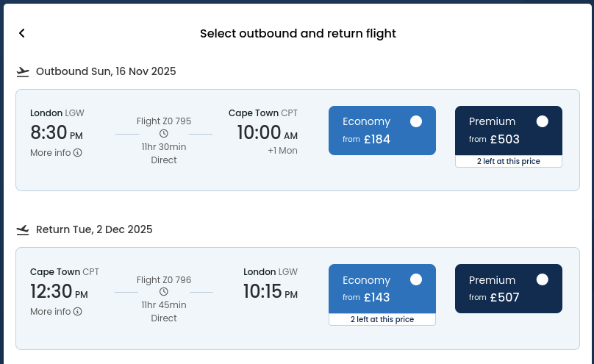Click the return landing plane icon
Viewport: 594px width, 364px height.
[23, 230]
